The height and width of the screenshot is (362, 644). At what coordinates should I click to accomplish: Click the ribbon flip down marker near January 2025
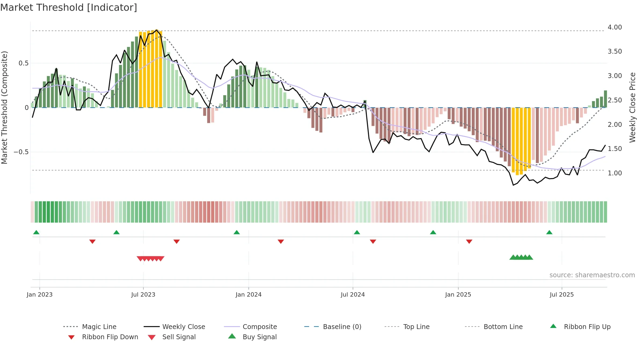[x=469, y=242]
